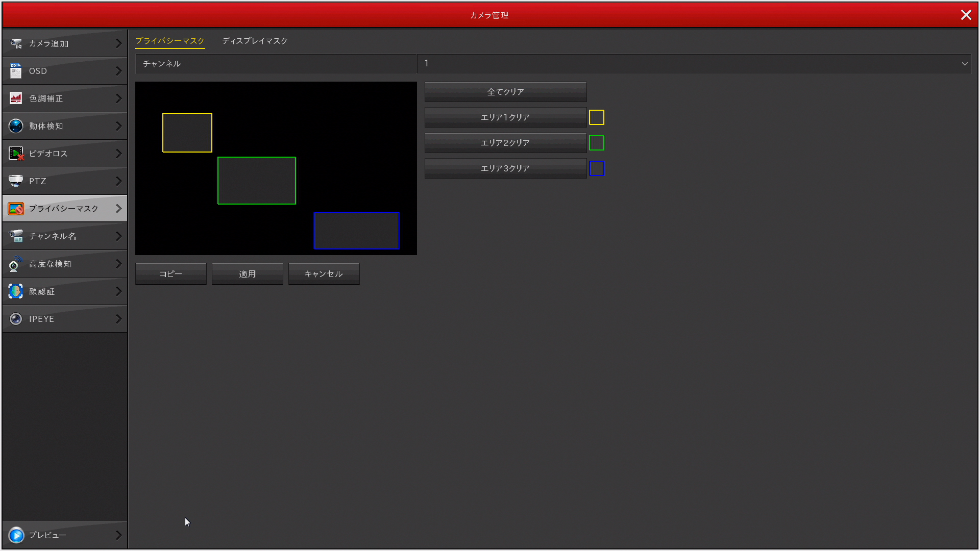Switch to the ディスプレイマスク tab

[255, 41]
